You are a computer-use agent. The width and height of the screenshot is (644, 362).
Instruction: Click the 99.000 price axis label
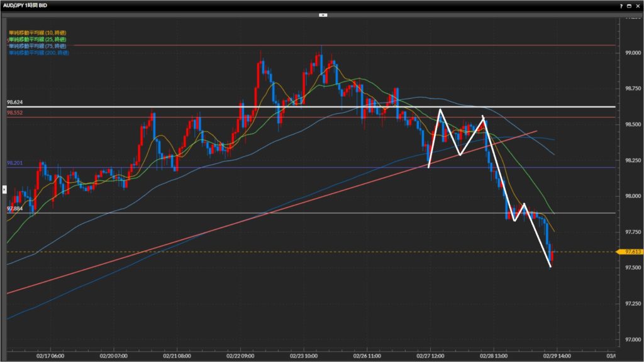pyautogui.click(x=632, y=53)
